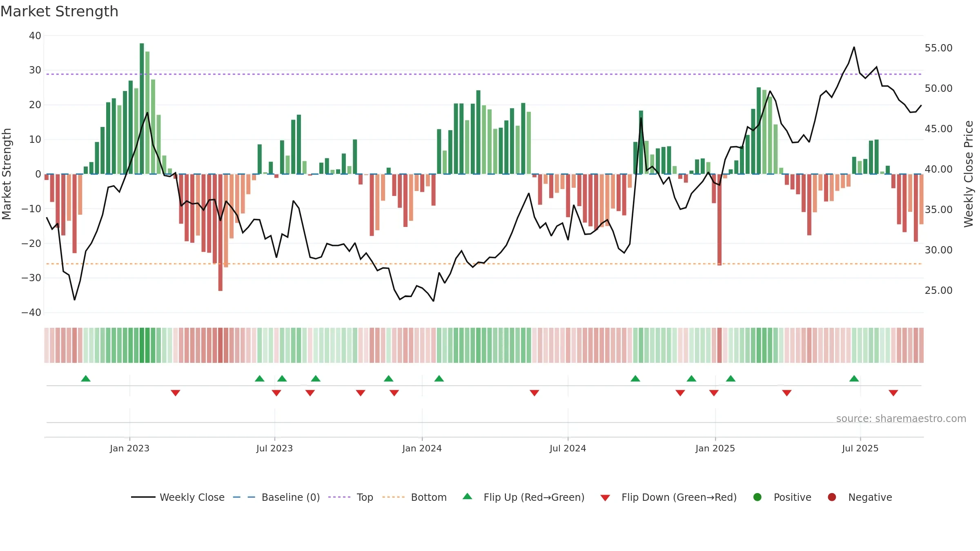Click the green triangle icon in legend

pyautogui.click(x=468, y=496)
